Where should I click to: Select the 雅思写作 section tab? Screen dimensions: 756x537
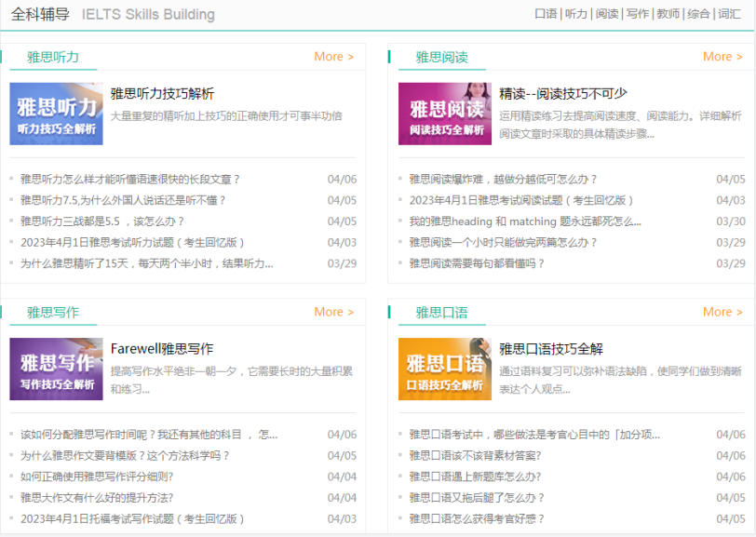pos(53,313)
